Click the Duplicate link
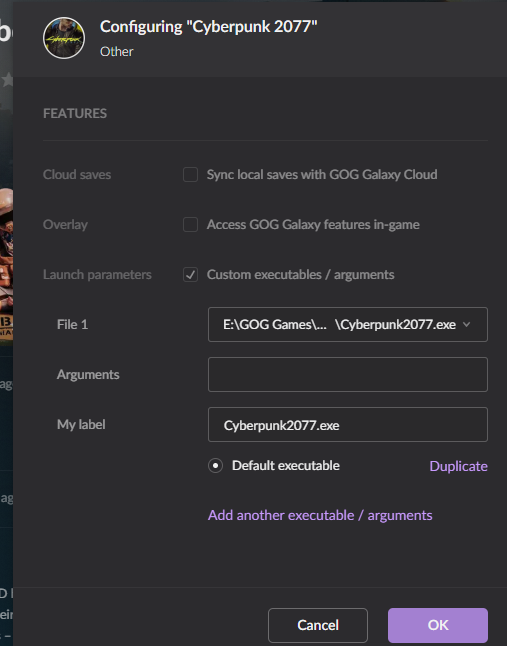The image size is (507, 646). 458,466
